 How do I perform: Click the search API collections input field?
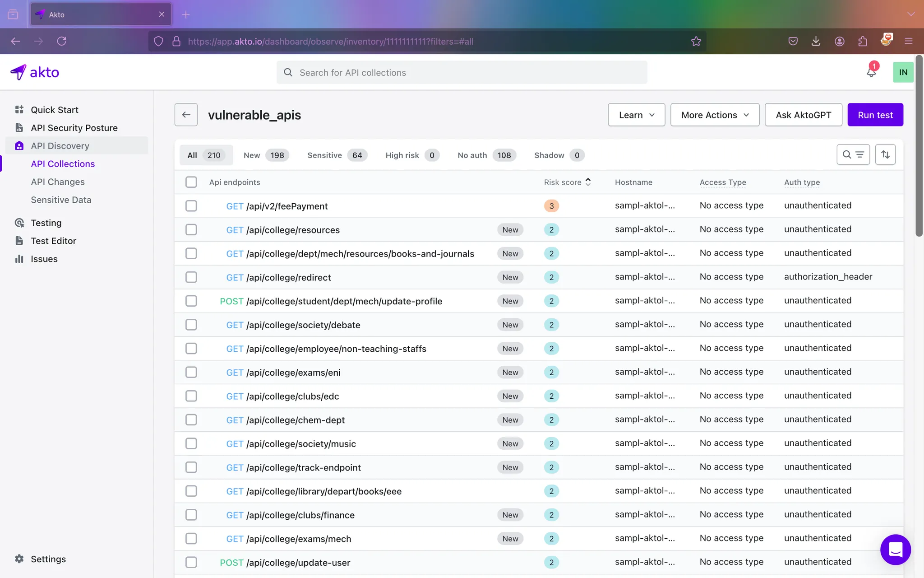[461, 72]
